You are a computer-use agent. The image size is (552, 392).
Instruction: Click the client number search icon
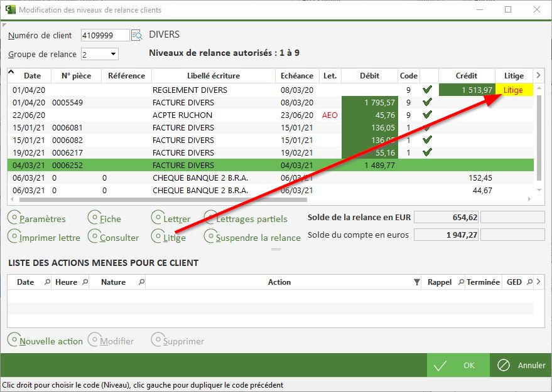[x=137, y=35]
